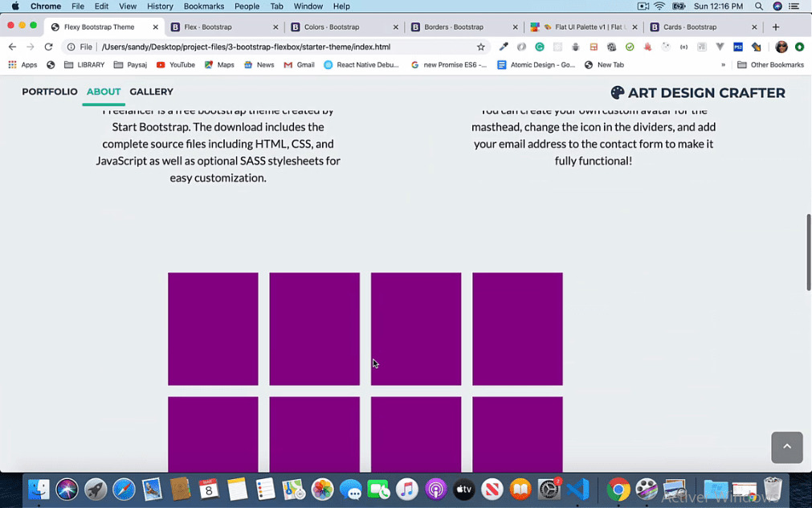Open Spotlight search in the menu bar
This screenshot has height=508, width=812.
[758, 6]
